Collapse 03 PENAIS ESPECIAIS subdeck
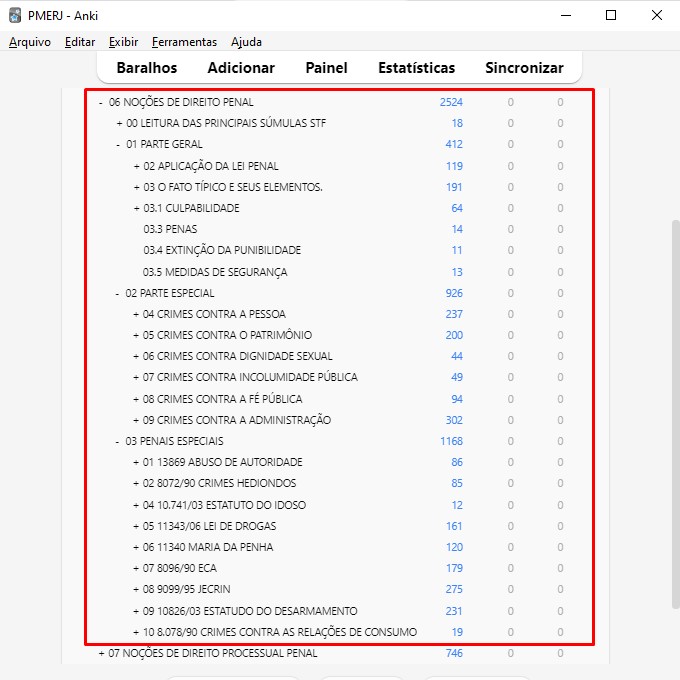This screenshot has height=680, width=680. point(117,442)
